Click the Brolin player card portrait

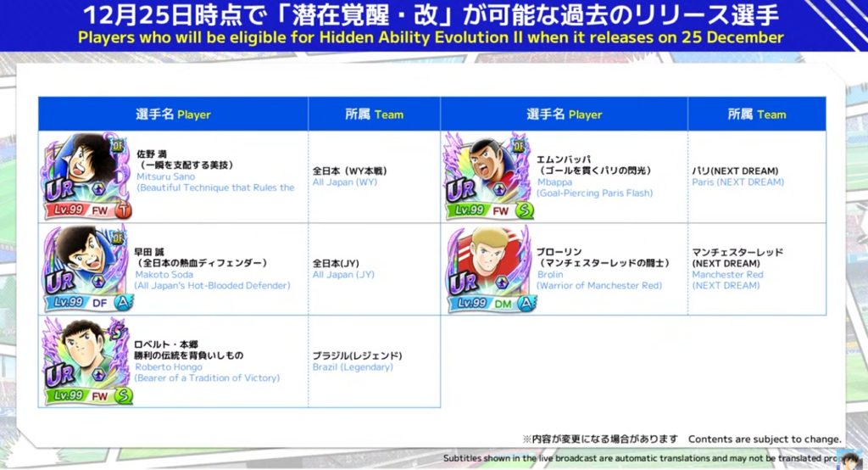coord(488,268)
